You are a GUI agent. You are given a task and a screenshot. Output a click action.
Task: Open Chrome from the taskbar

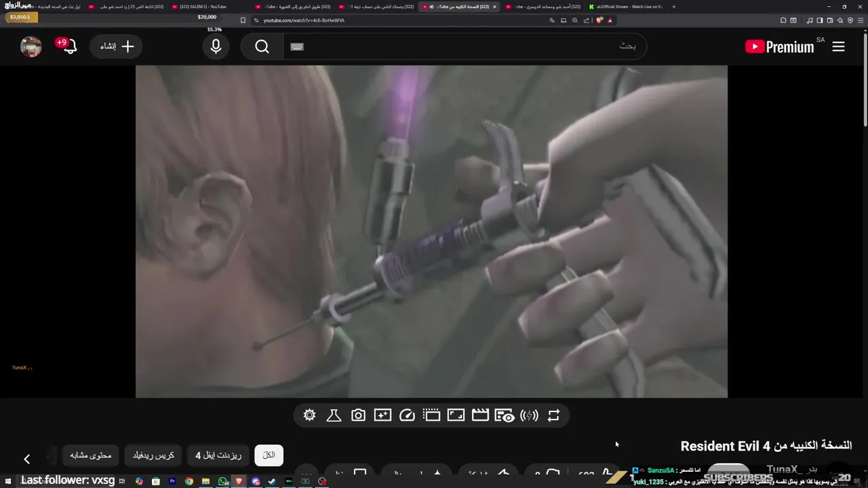tap(189, 481)
